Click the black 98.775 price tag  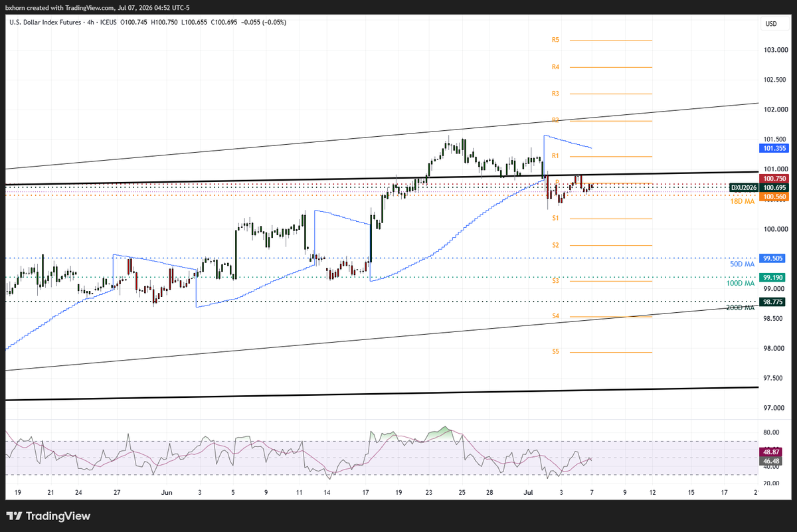[771, 302]
